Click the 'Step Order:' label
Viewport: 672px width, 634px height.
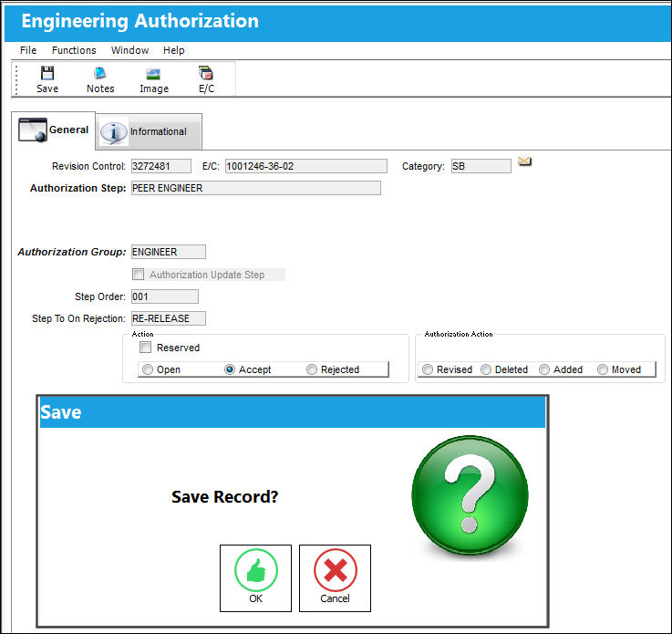click(x=100, y=296)
